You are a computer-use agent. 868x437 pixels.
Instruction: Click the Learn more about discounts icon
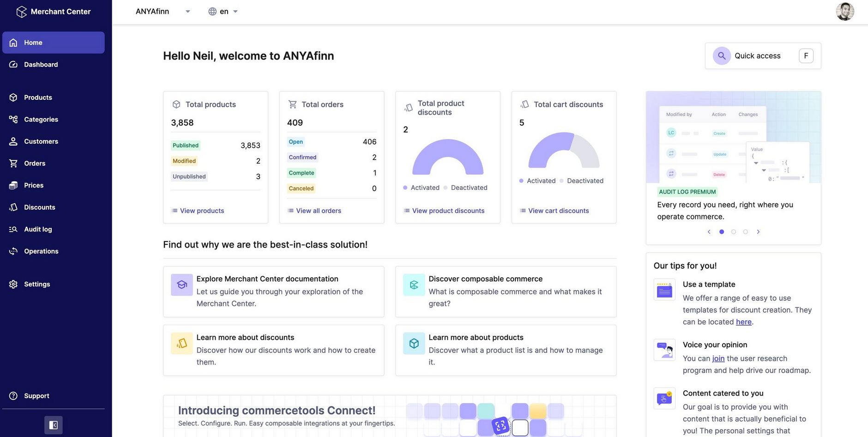182,343
